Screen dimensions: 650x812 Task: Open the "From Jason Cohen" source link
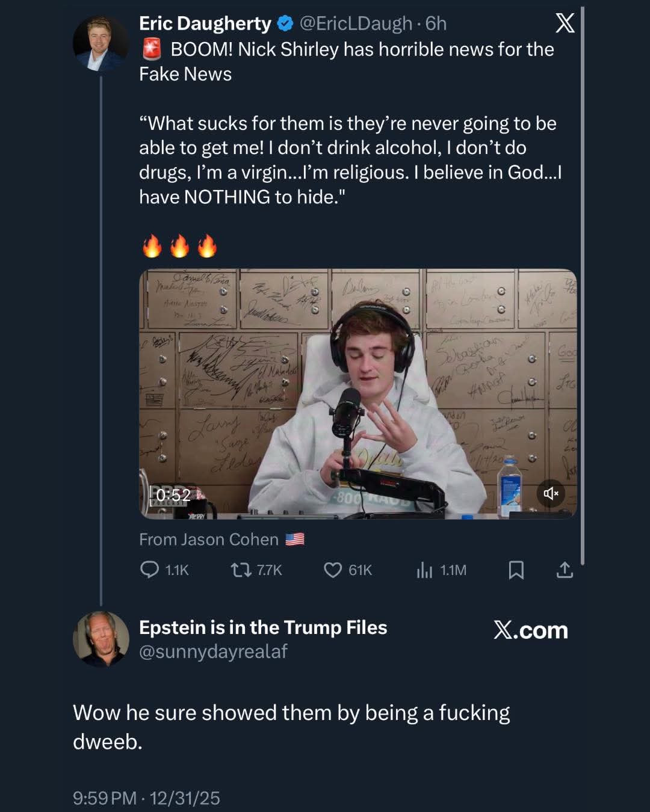(209, 540)
